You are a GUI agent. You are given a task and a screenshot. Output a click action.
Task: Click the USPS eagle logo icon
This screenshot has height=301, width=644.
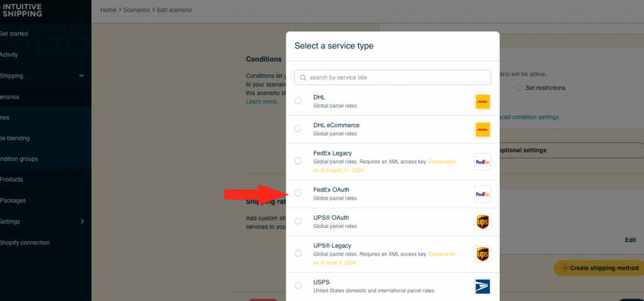(x=482, y=286)
